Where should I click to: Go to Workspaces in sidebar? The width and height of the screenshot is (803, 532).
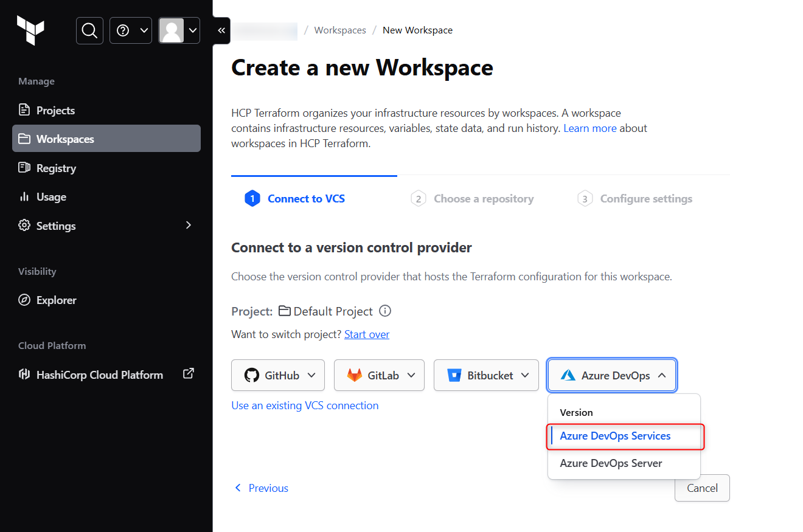click(106, 139)
